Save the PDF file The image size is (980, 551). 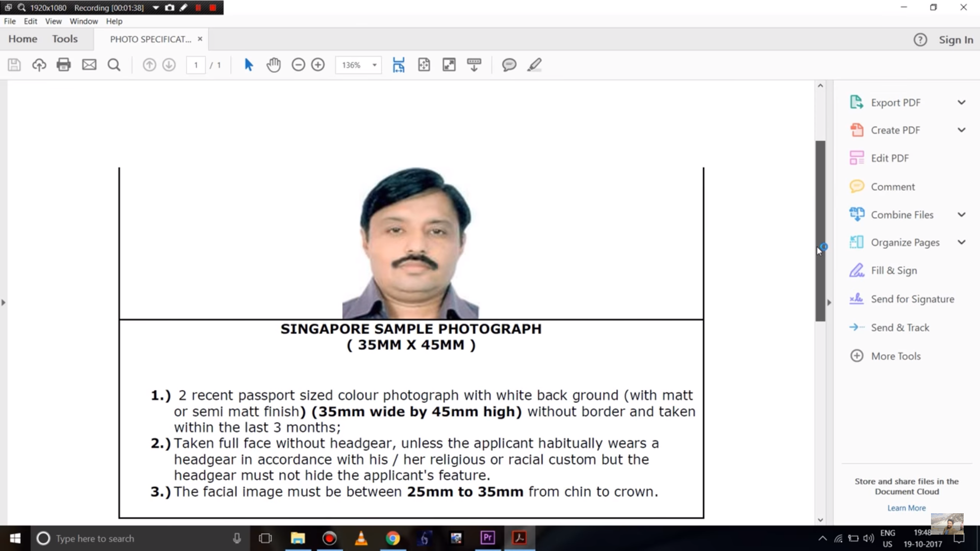coord(14,65)
